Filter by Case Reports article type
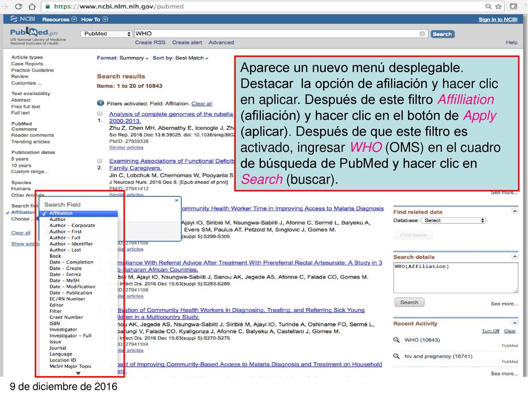Image resolution: width=532 pixels, height=399 pixels. coord(27,64)
